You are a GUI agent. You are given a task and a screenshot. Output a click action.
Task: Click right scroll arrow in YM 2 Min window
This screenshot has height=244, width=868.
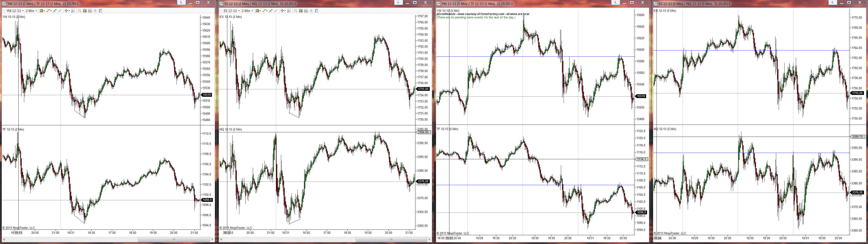click(212, 239)
